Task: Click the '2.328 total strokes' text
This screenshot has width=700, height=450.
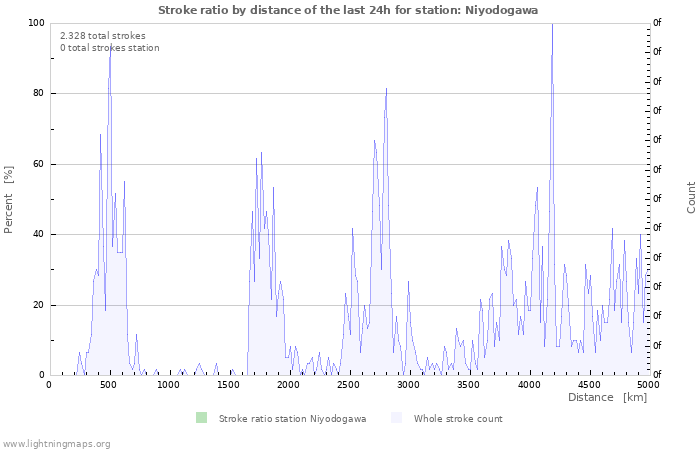Action: pyautogui.click(x=102, y=36)
